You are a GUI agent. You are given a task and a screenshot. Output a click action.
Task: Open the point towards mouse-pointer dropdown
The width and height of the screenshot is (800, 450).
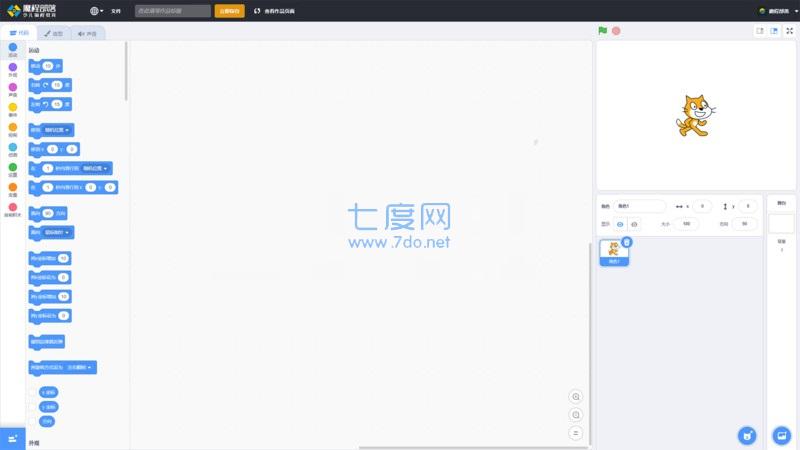pyautogui.click(x=57, y=233)
